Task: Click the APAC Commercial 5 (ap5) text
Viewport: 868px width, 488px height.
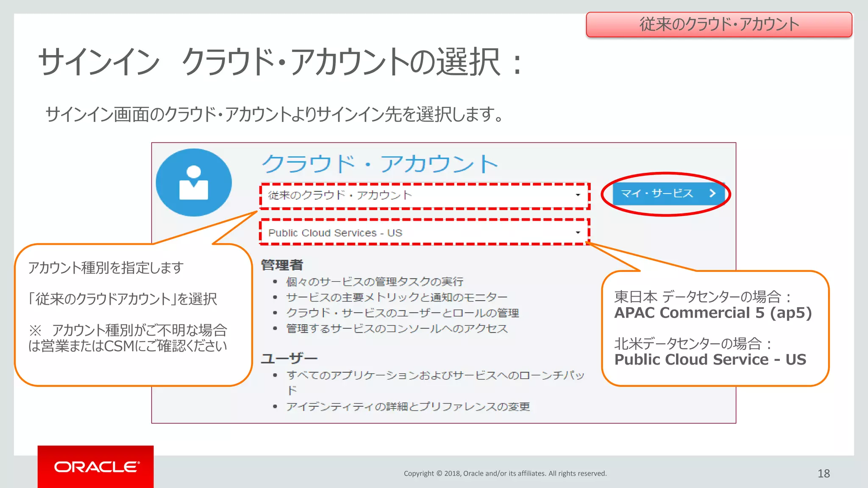Action: point(713,313)
